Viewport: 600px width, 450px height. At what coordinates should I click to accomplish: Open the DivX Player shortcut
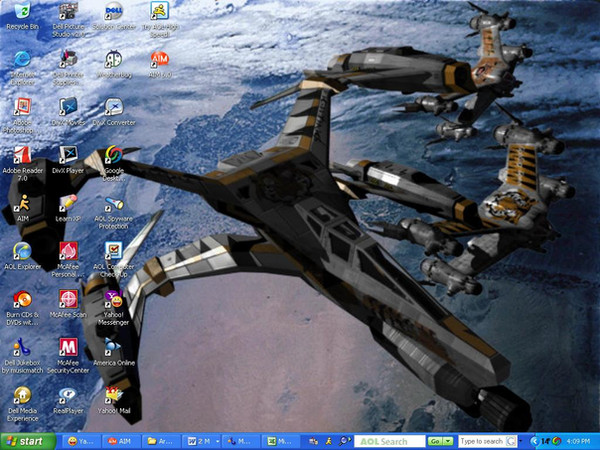(x=68, y=156)
